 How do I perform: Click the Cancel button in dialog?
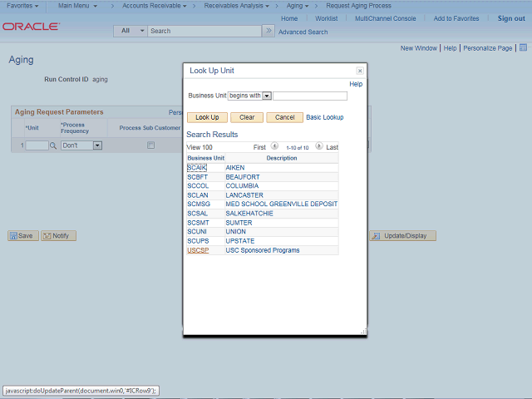pos(284,117)
